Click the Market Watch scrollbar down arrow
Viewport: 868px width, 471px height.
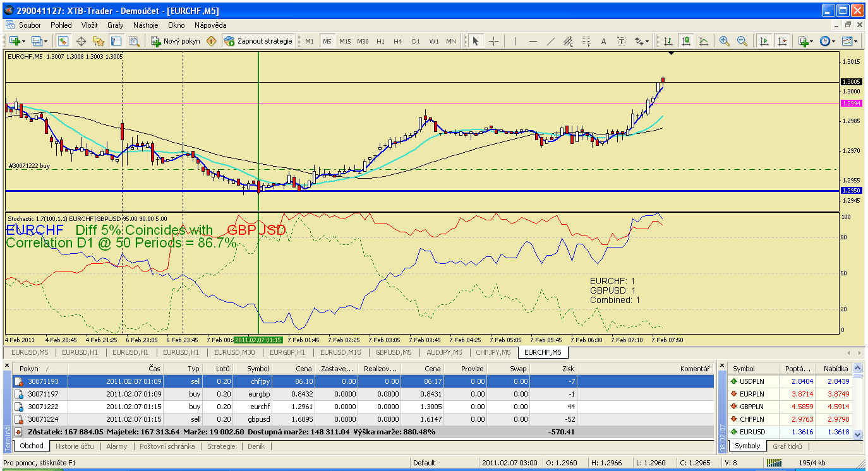click(857, 435)
